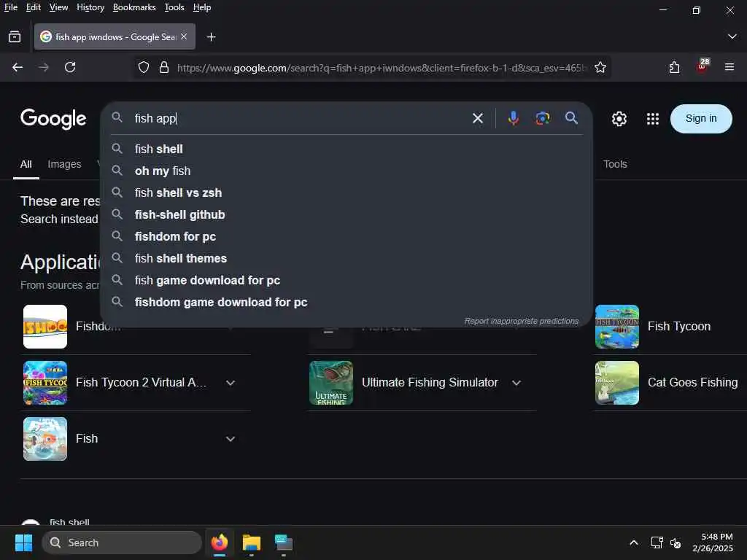This screenshot has height=560, width=747.
Task: Open the Fish Tycoon thumbnail
Action: point(617,327)
